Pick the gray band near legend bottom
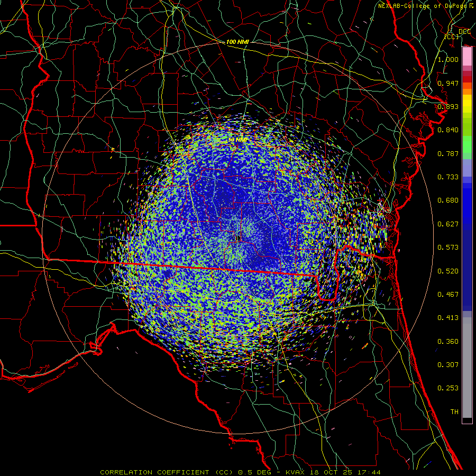The image size is (476, 476). point(467,370)
